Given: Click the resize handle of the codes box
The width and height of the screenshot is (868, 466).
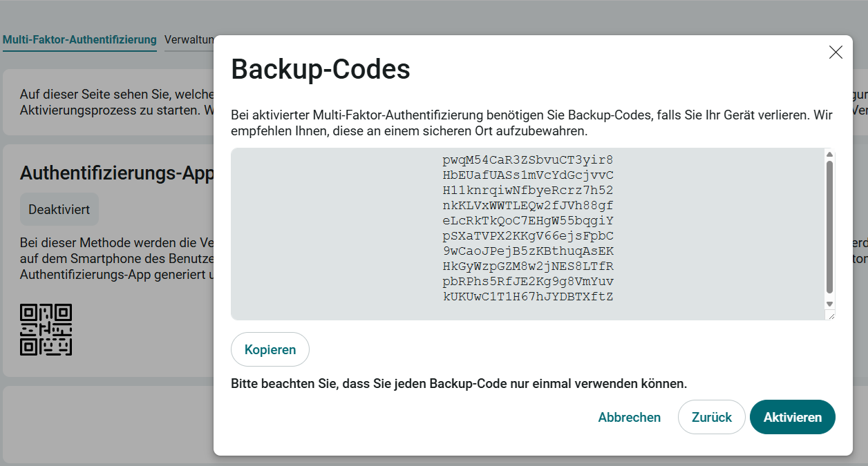Looking at the screenshot, I should pyautogui.click(x=831, y=315).
